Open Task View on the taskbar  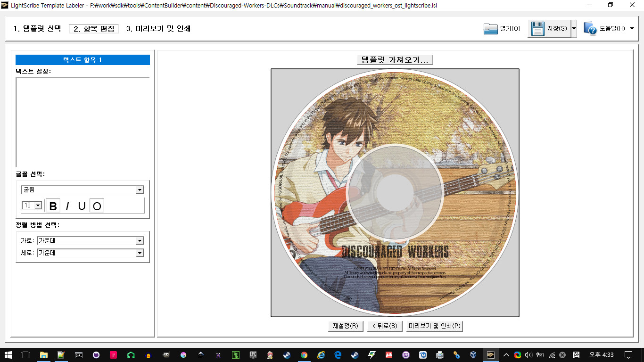point(25,355)
